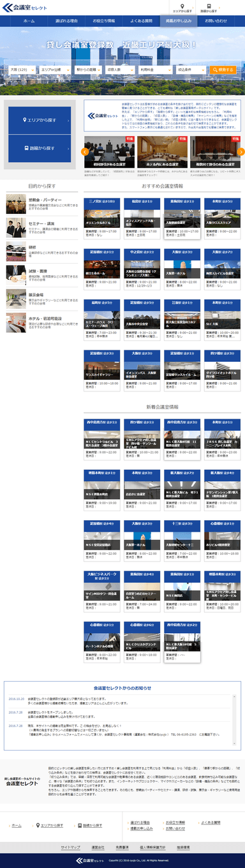This screenshot has width=245, height=868.
Task: Click the orange 検索する search button
Action: pyautogui.click(x=223, y=69)
